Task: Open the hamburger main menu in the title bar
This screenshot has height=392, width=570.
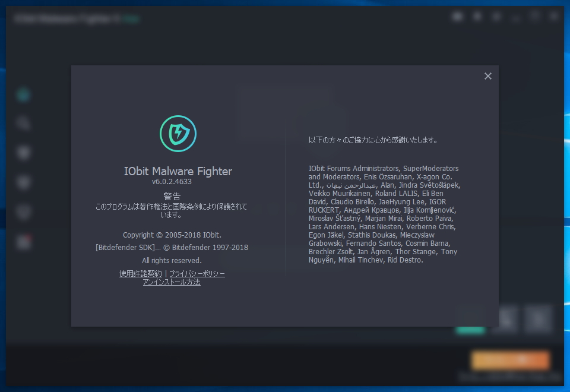Action: [x=534, y=16]
